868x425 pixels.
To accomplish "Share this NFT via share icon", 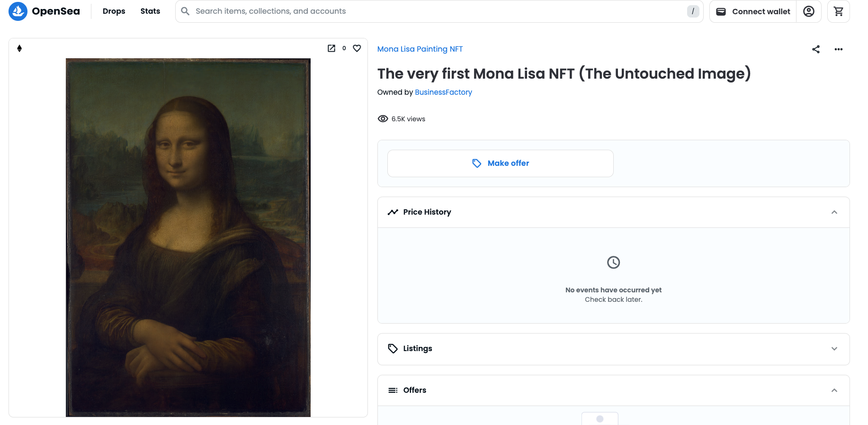I will [x=816, y=49].
